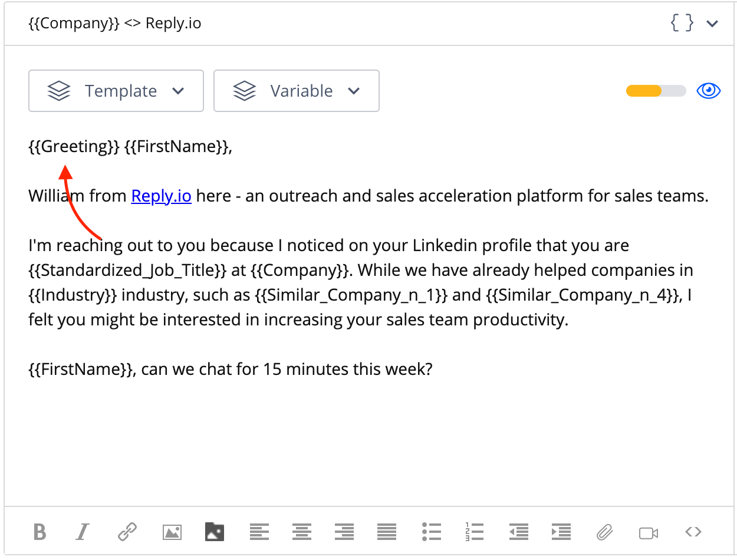
Task: Align text left
Action: tap(259, 532)
